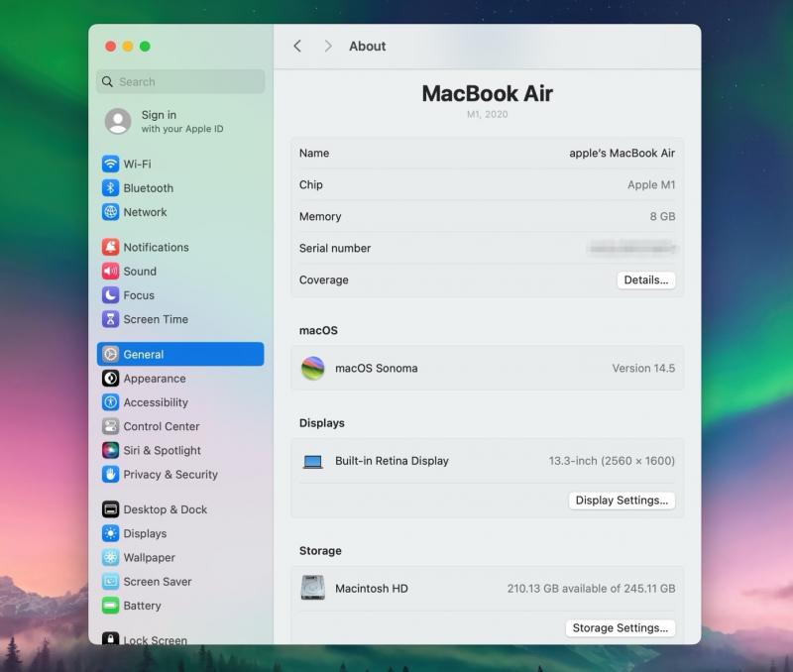Click the Notifications bell icon
793x672 pixels.
(110, 247)
